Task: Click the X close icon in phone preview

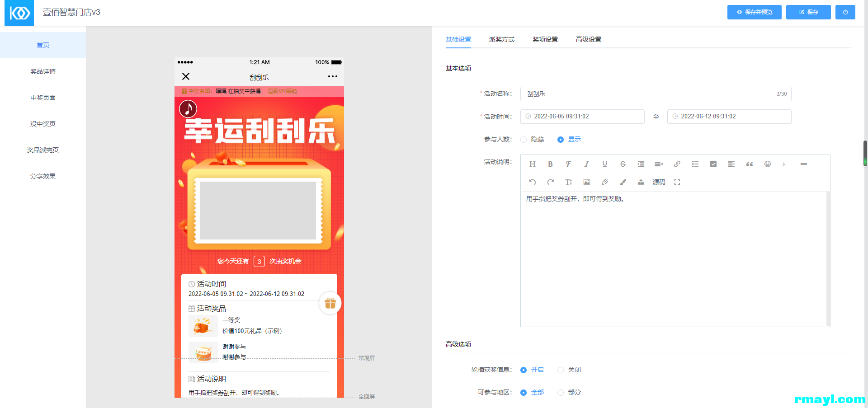Action: (186, 76)
